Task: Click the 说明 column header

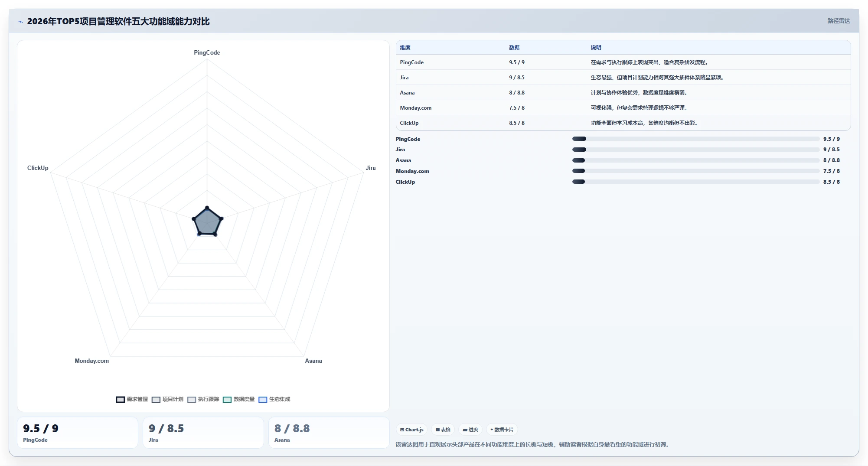Action: coord(596,48)
